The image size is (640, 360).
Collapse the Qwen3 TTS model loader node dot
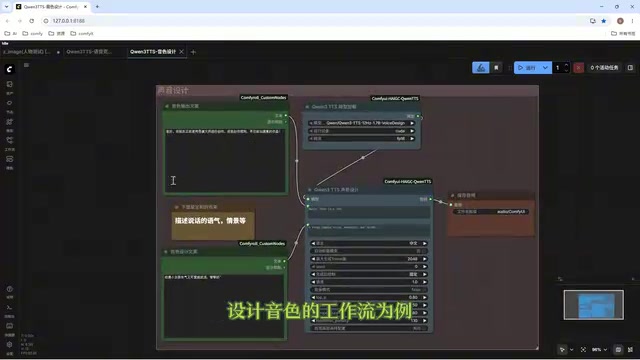[307, 107]
